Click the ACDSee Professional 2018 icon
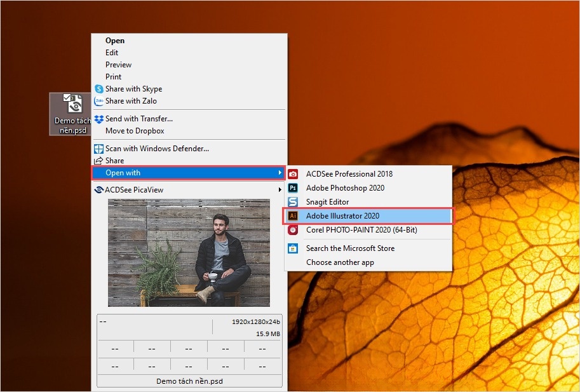 click(x=293, y=174)
